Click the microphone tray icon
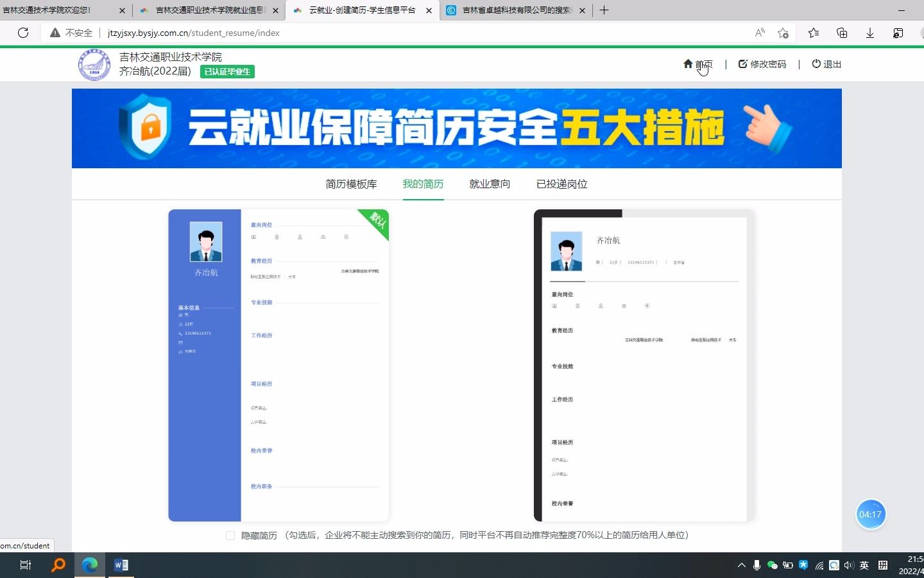The width and height of the screenshot is (924, 578). click(757, 565)
